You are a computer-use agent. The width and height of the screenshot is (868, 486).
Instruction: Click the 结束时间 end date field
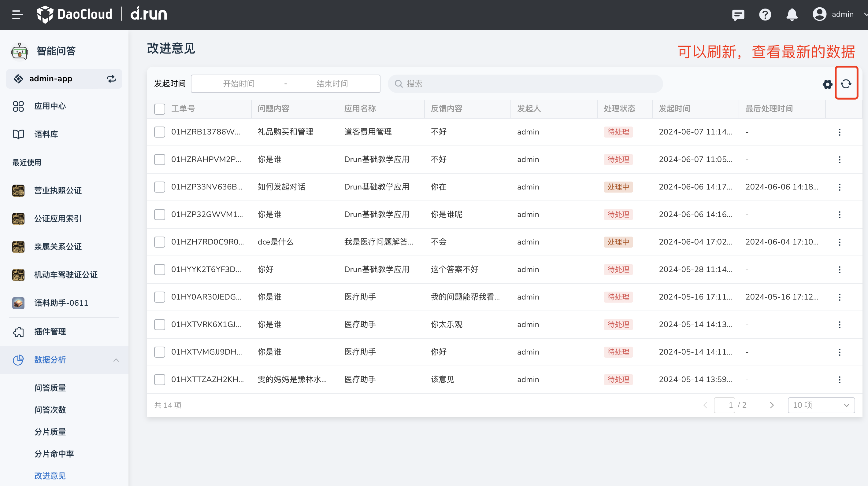pyautogui.click(x=332, y=84)
